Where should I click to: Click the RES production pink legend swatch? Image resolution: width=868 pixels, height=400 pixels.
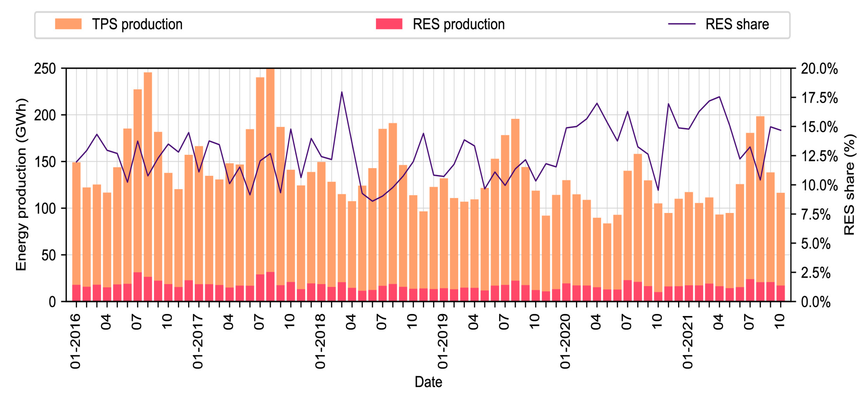389,24
